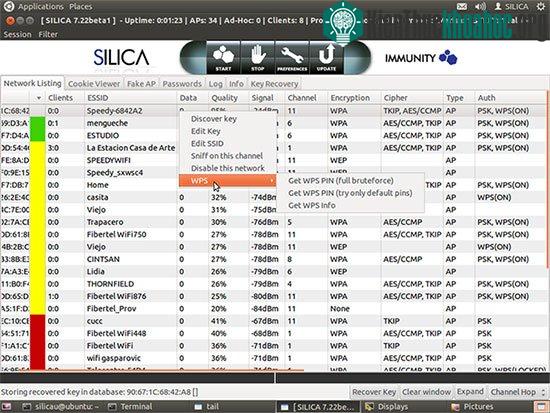Open the system gear menu in top panel
The width and height of the screenshot is (550, 413).
pyautogui.click(x=541, y=6)
